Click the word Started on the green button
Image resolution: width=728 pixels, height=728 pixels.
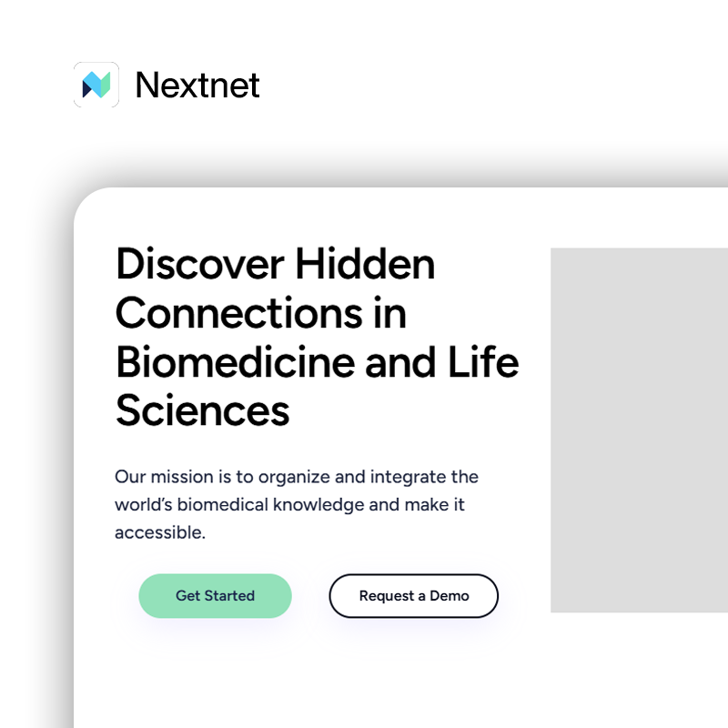[230, 596]
